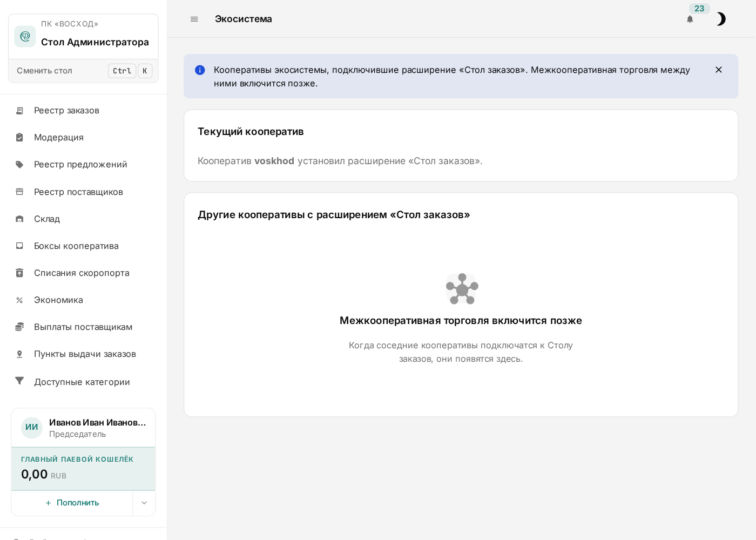Viewport: 756px width, 540px height.
Task: Click the Списания скоропорта trash icon
Action: coord(19,273)
